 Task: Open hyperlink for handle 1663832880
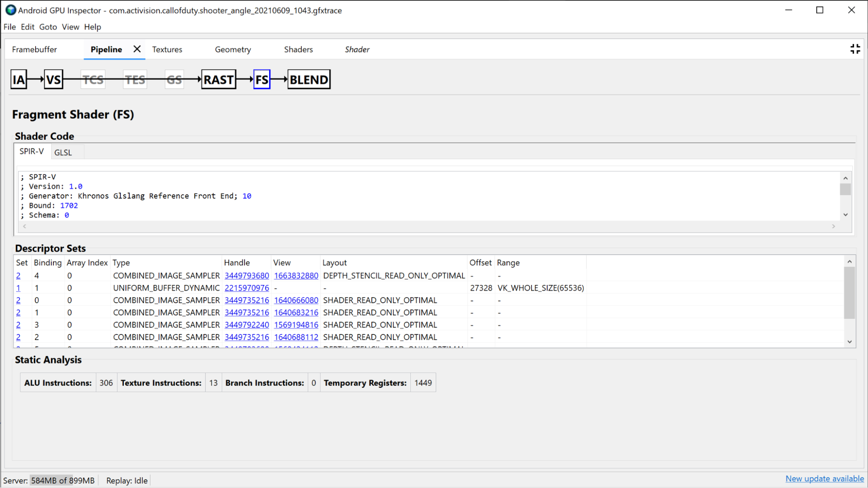(296, 275)
